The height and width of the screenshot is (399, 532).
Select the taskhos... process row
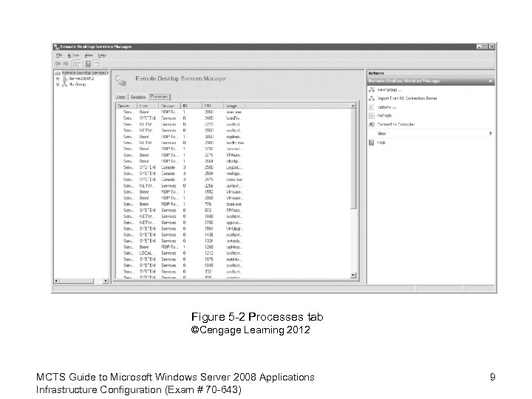click(234, 247)
